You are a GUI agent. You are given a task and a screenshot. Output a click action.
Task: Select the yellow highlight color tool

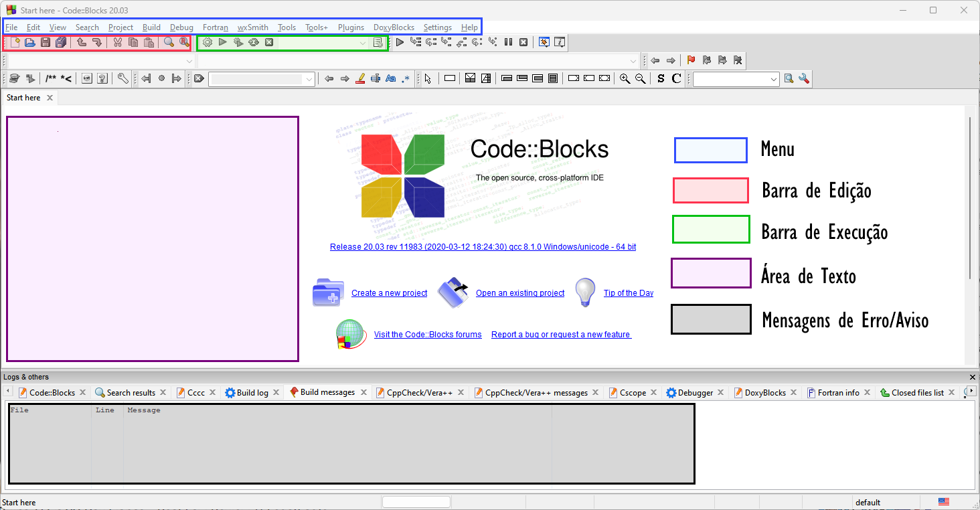pyautogui.click(x=360, y=78)
